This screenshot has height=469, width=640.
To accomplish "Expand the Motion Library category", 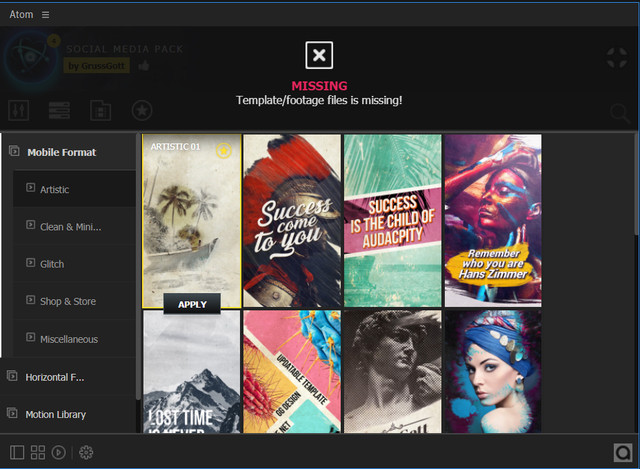I will click(68, 414).
